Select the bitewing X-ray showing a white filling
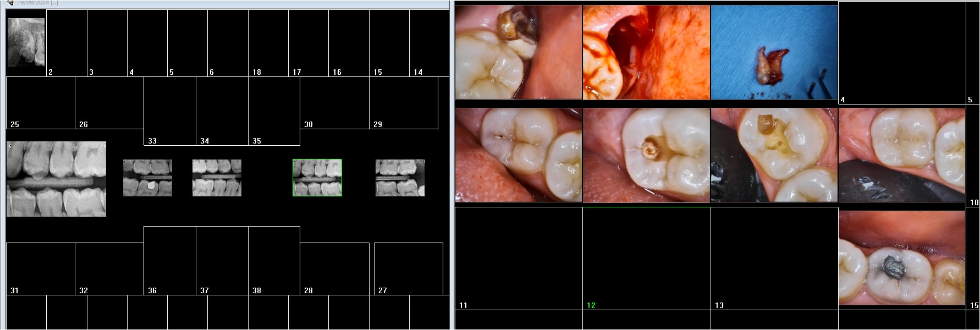This screenshot has width=980, height=330. 147,178
